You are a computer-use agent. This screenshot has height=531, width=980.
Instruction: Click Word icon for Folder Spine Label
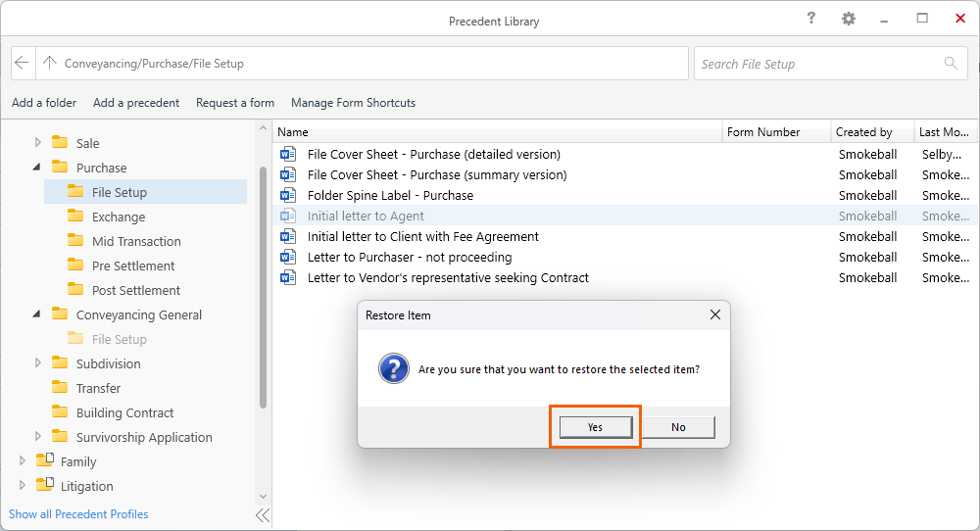pos(288,196)
